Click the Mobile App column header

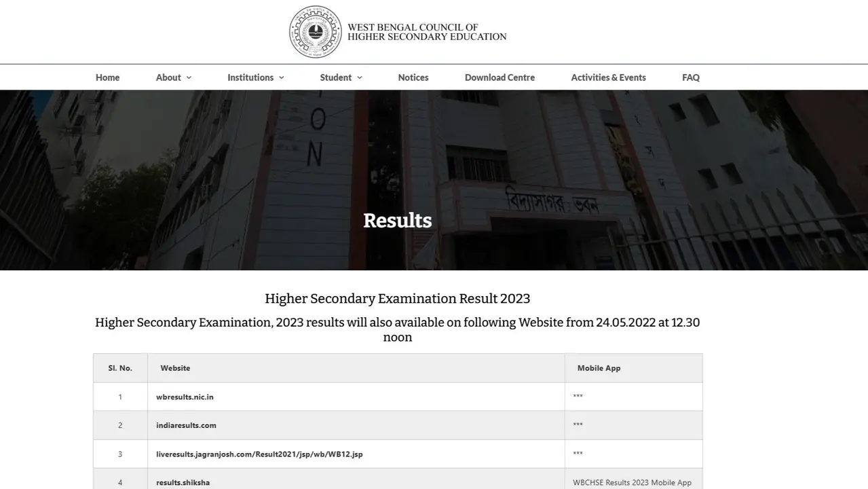click(599, 367)
